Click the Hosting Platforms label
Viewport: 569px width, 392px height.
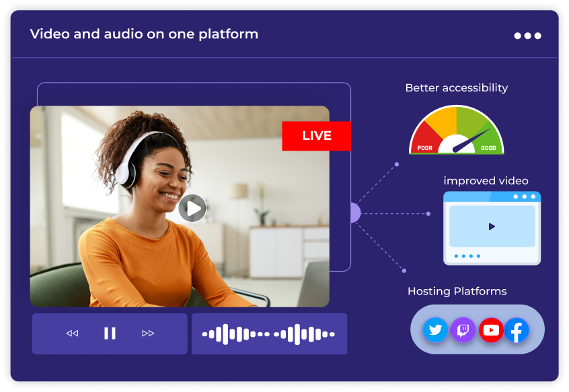pyautogui.click(x=457, y=291)
